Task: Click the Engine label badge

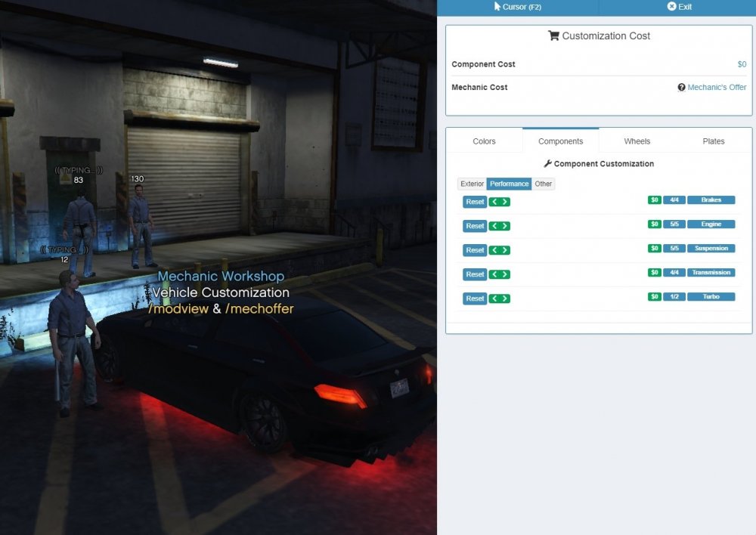Action: click(711, 224)
